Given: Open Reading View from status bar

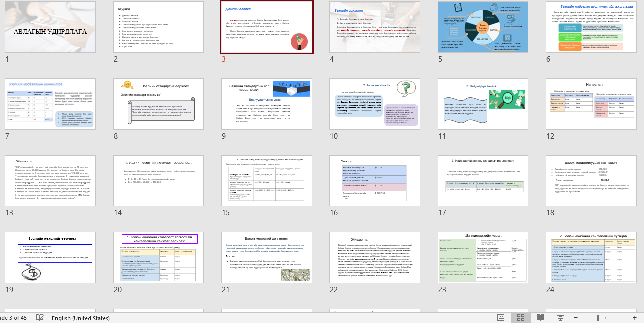Looking at the screenshot, I should pos(540,318).
